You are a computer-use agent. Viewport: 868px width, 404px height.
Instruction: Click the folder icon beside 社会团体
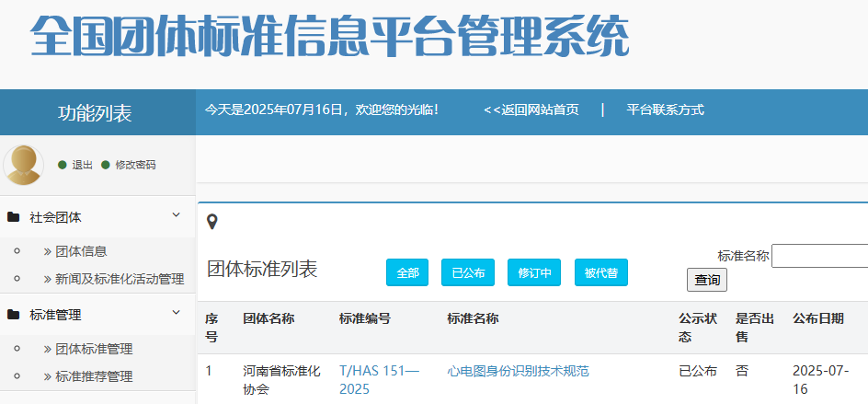13,216
